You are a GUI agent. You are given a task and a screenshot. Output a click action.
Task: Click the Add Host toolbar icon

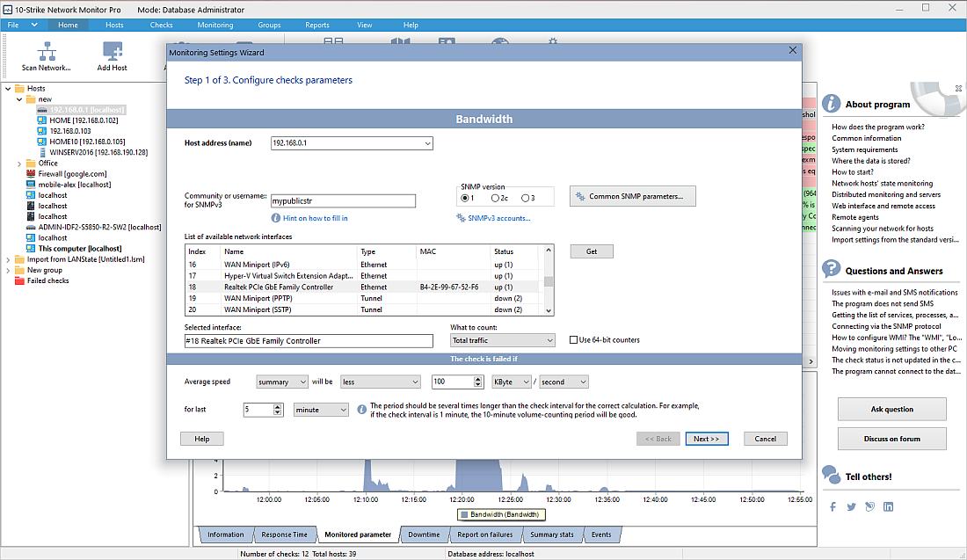[x=113, y=52]
